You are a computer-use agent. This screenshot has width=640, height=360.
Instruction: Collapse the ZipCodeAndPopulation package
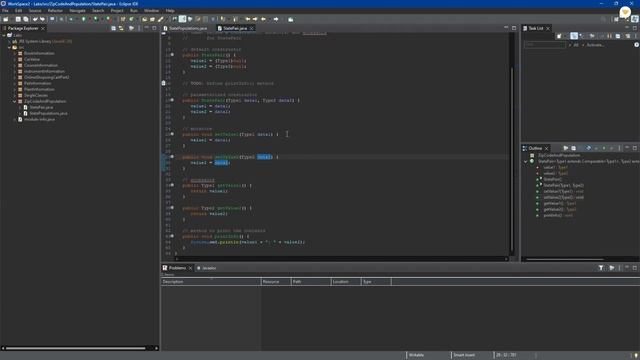pyautogui.click(x=15, y=101)
